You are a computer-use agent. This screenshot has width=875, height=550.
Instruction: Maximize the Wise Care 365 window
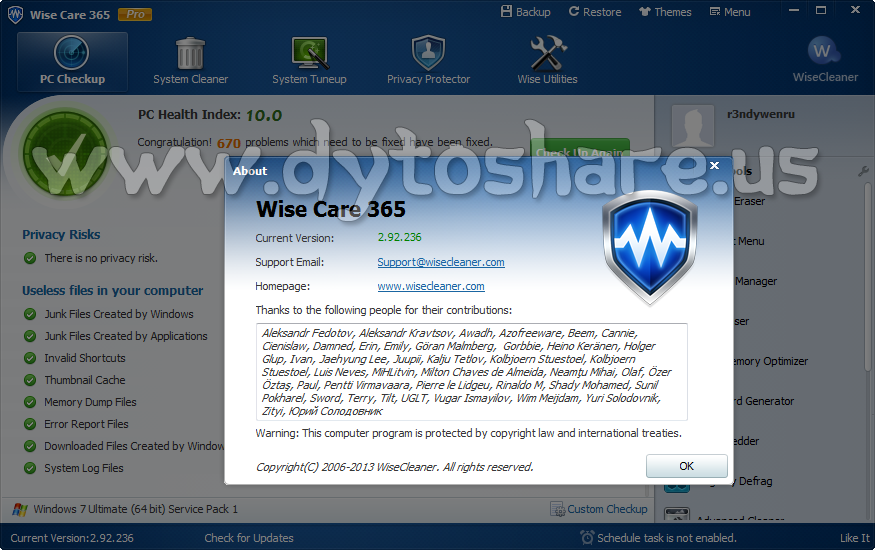point(821,10)
